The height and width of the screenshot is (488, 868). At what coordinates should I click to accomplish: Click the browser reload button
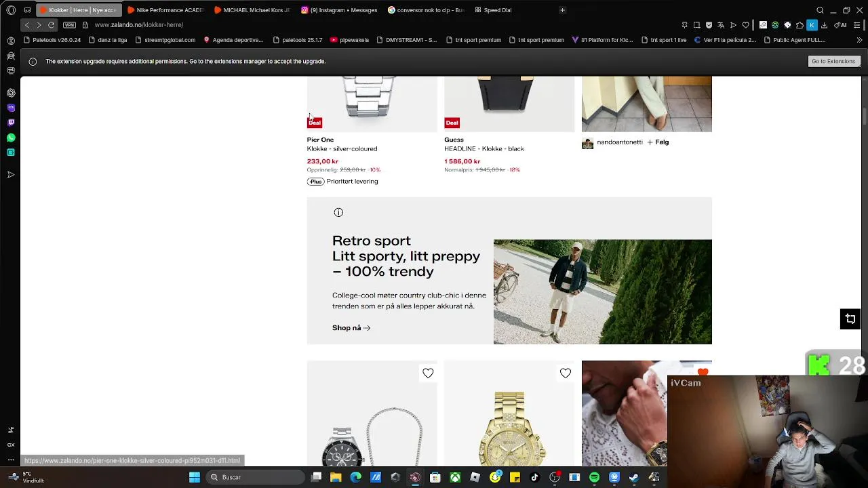coord(51,25)
